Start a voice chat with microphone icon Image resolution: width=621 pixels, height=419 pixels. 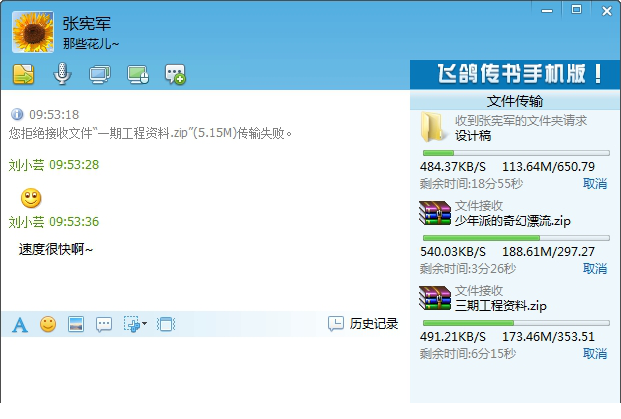(x=62, y=73)
